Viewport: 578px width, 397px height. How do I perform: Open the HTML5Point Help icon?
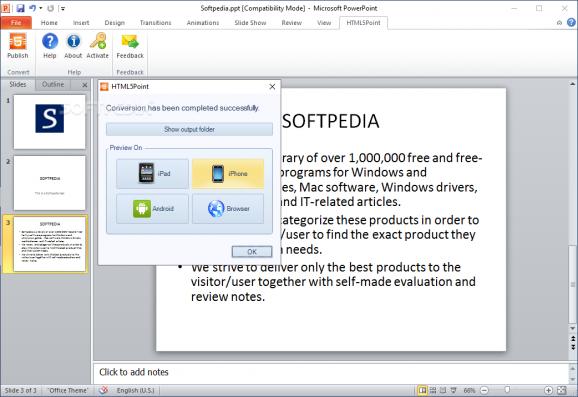[x=50, y=41]
